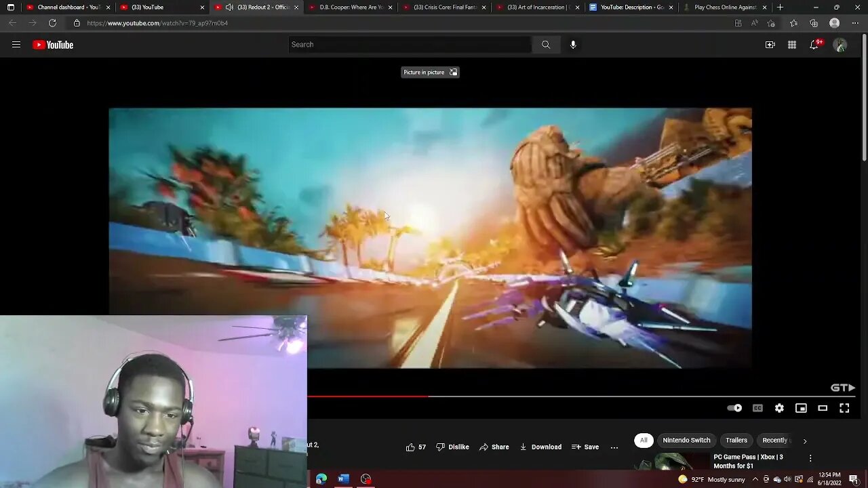Open the browser tab actions menu icon
This screenshot has height=488, width=868.
point(11,7)
